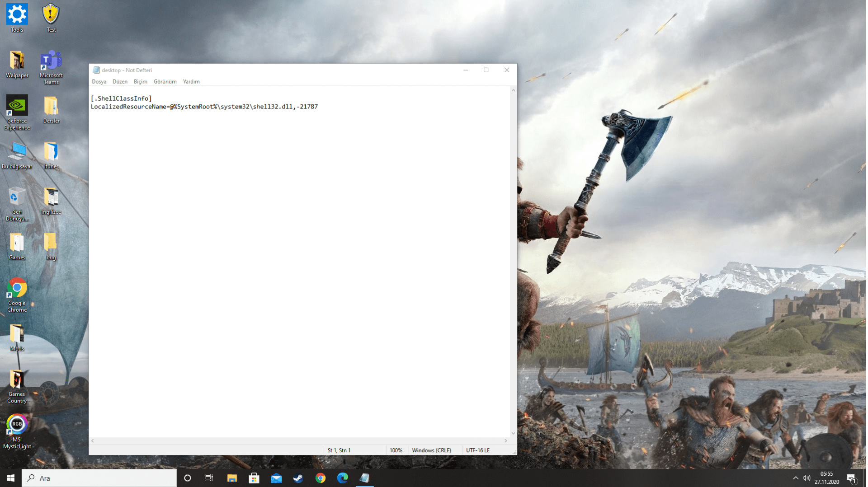
Task: Open the Görünüm menu
Action: (165, 82)
